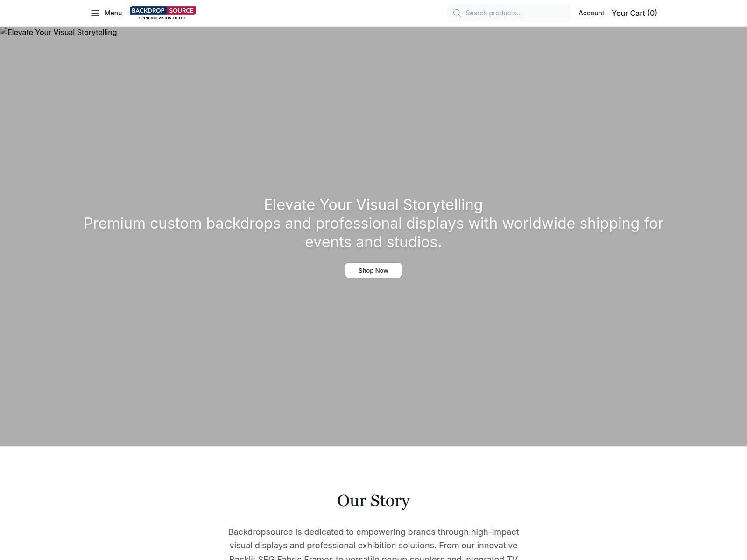
Task: Open the hamburger menu icon
Action: 95,13
